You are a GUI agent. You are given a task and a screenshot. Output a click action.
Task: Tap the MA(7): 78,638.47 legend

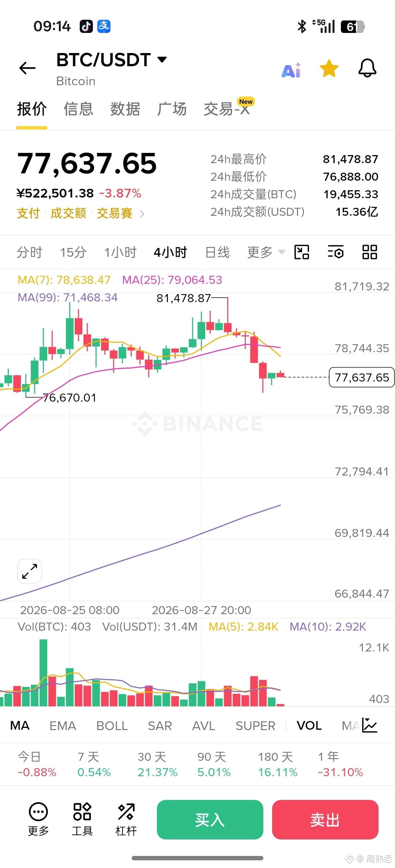tap(64, 280)
